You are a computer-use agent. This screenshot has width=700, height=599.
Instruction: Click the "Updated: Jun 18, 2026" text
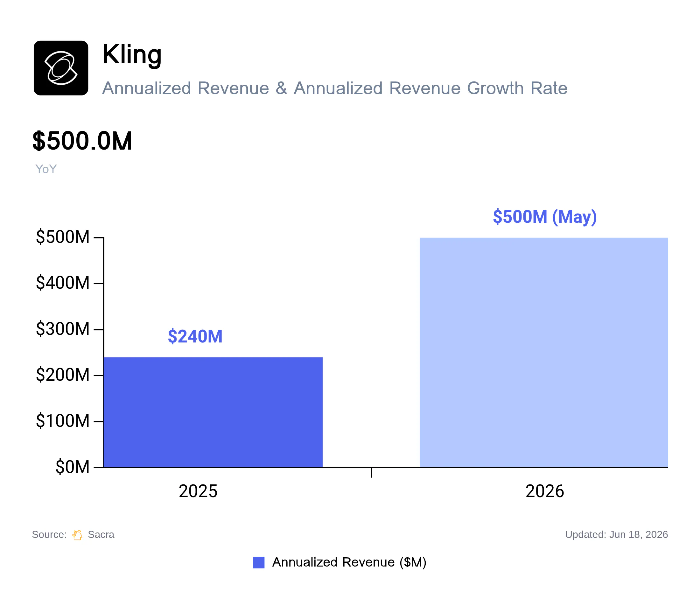pos(617,534)
